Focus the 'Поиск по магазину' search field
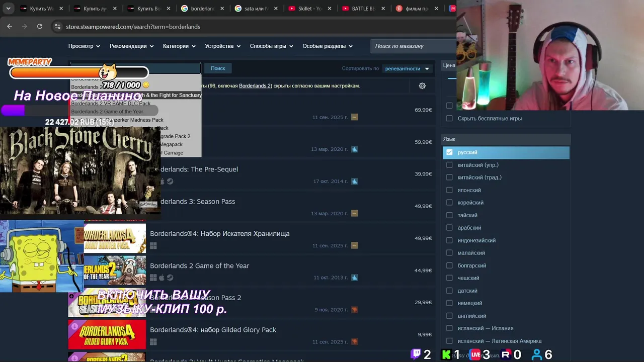 click(x=413, y=46)
